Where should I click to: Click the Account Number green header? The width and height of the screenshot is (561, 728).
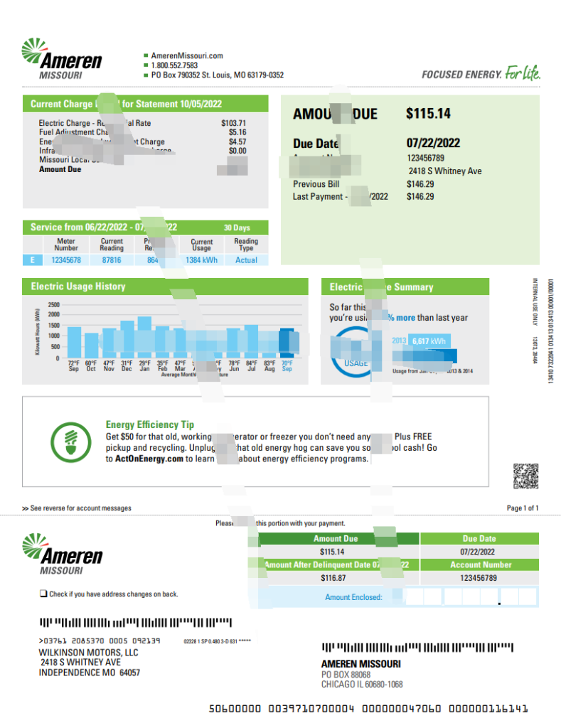point(479,565)
